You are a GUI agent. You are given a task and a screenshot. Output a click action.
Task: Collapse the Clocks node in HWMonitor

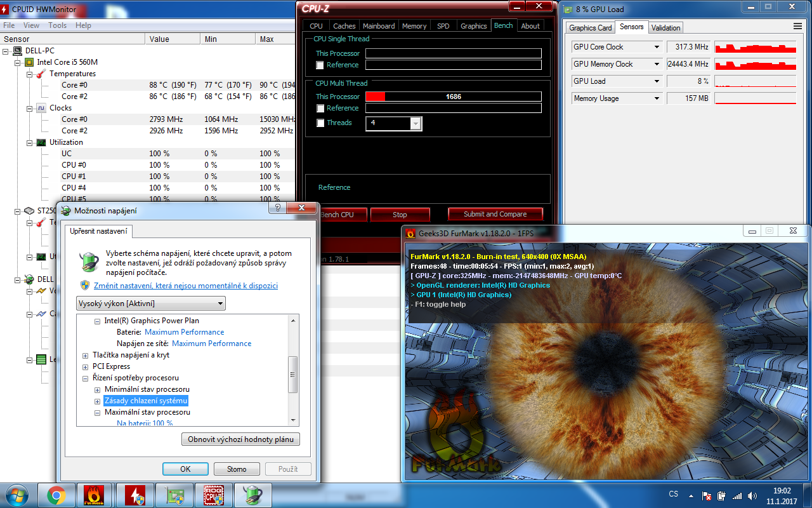[29, 108]
